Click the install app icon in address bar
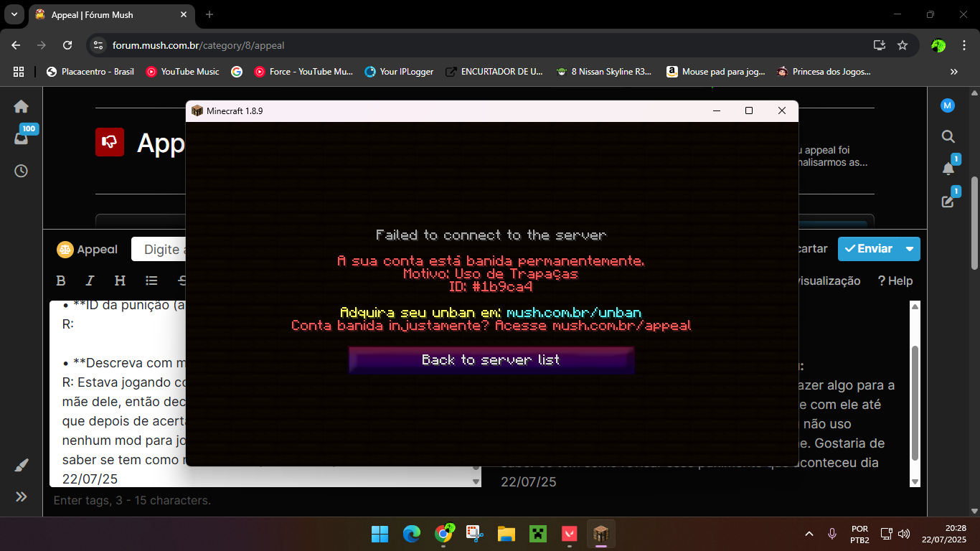 tap(879, 45)
